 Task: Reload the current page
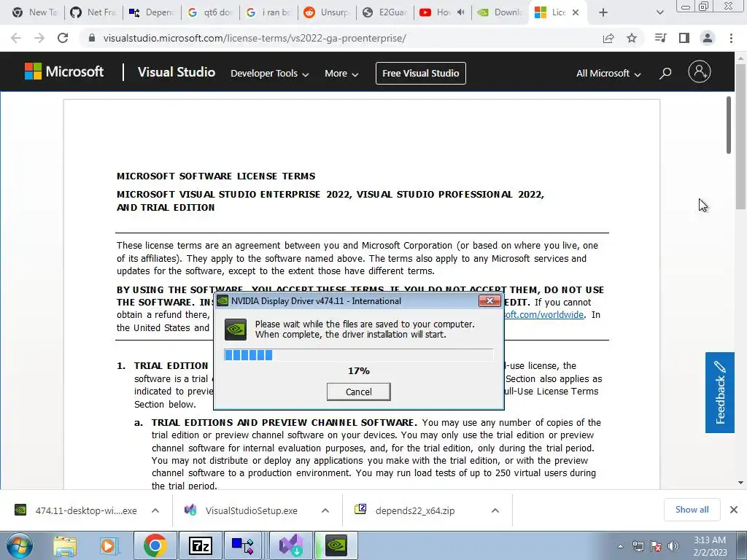63,38
